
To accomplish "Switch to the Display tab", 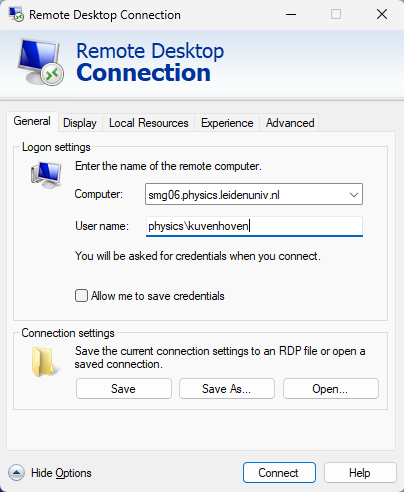I will coord(80,123).
